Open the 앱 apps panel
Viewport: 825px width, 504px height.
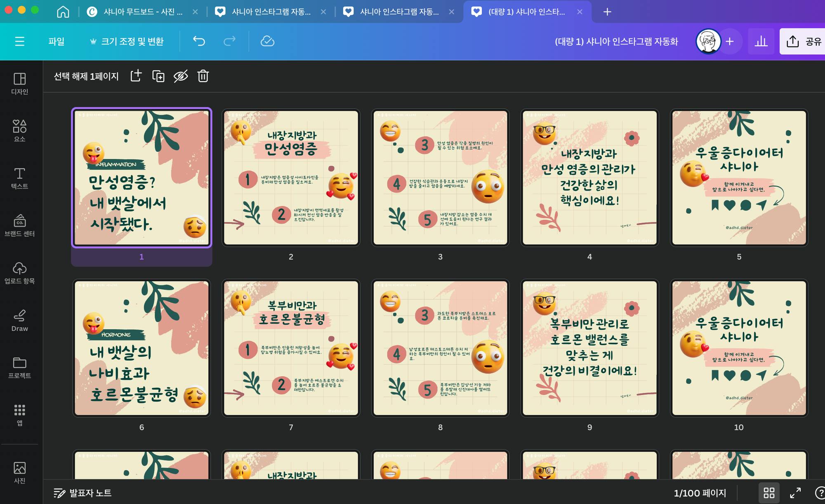tap(19, 415)
